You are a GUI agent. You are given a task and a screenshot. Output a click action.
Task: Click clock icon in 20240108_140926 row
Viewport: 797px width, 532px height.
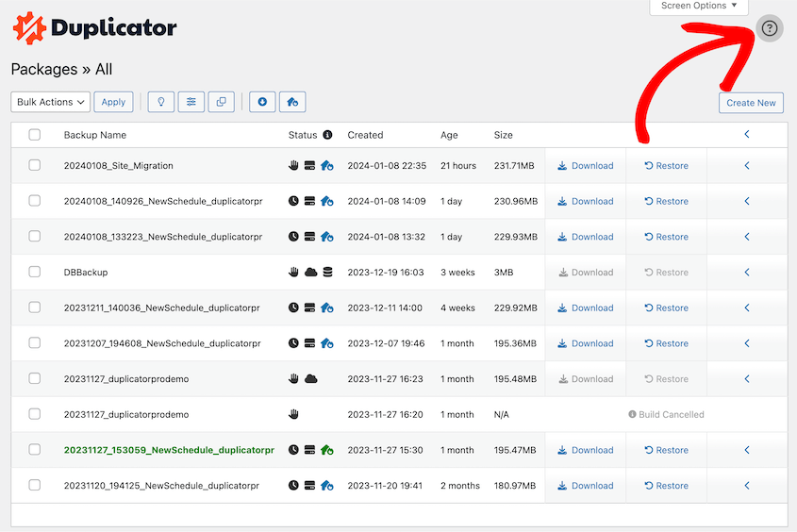click(293, 201)
